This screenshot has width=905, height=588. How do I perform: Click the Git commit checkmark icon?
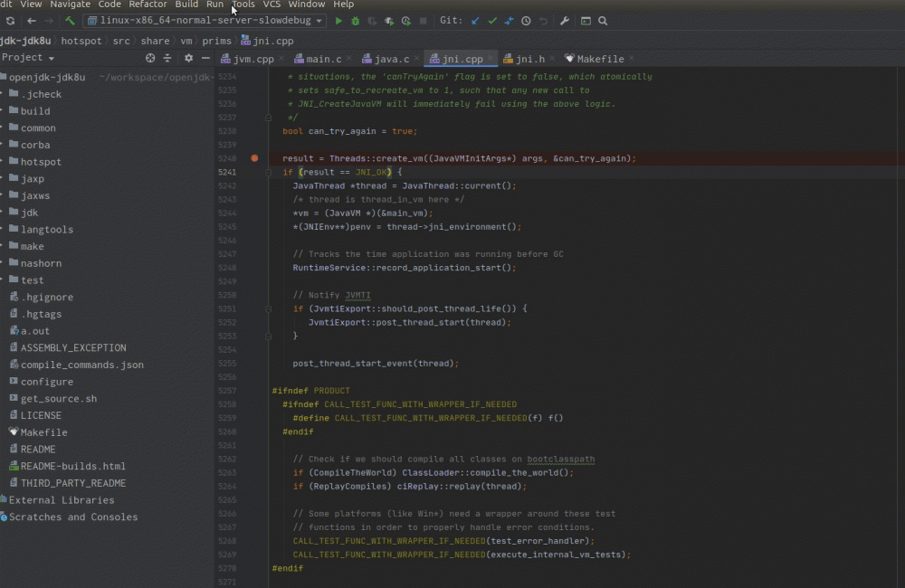(492, 21)
